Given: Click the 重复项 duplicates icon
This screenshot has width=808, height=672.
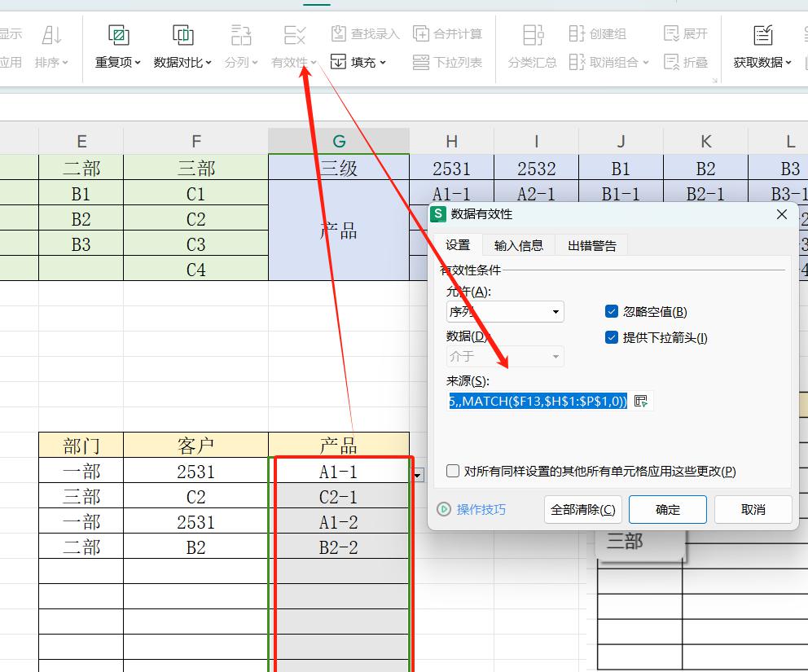Looking at the screenshot, I should [119, 36].
